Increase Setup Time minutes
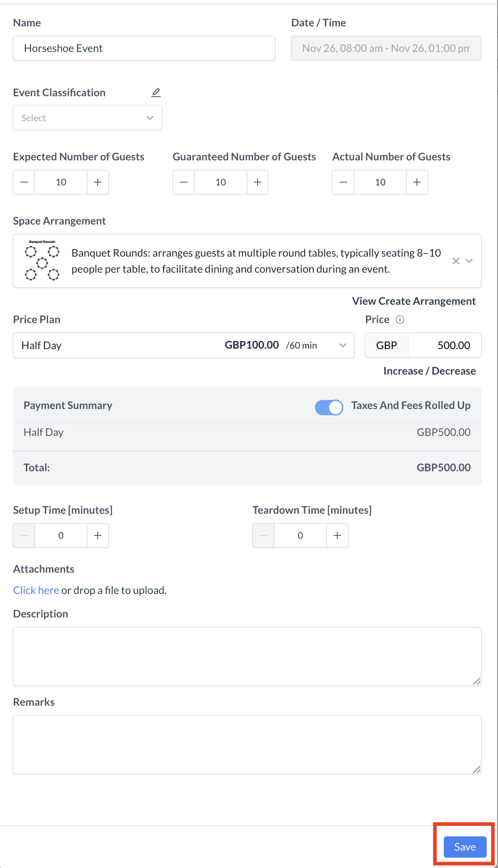Viewport: 498px width, 868px height. coord(98,535)
